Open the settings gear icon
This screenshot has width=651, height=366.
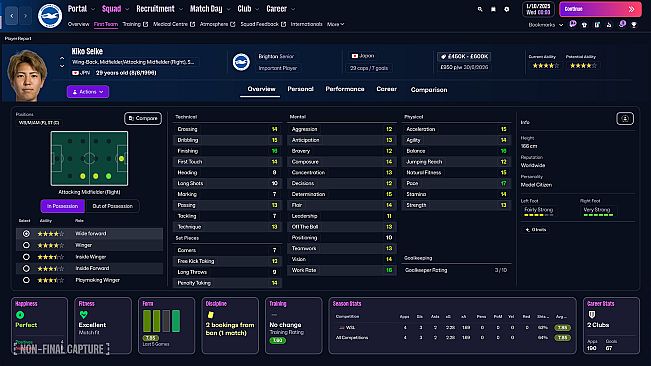507,9
